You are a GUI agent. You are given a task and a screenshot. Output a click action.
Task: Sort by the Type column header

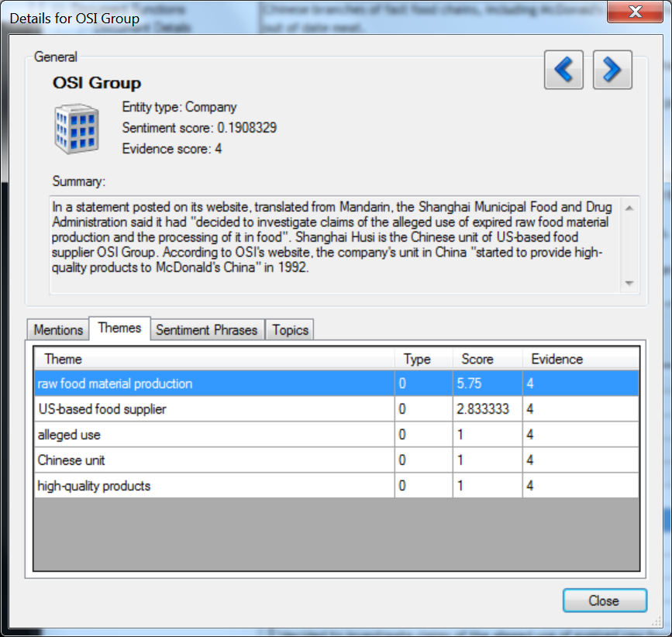tap(423, 359)
